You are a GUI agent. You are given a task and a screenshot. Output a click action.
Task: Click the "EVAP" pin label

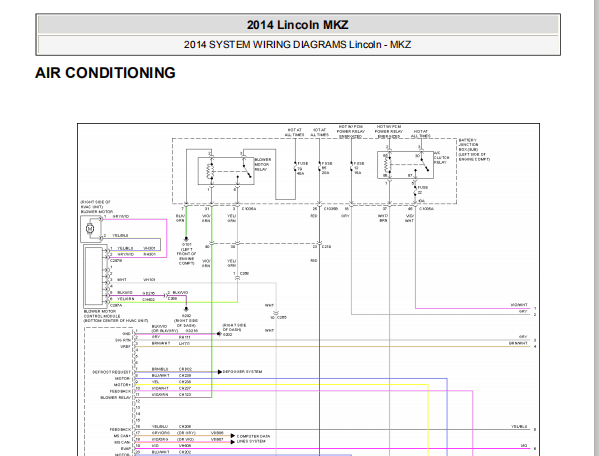(126, 448)
